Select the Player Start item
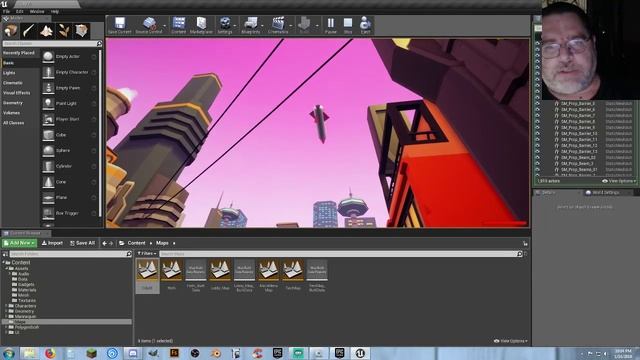Viewport: 640px width, 360px height. (69, 119)
